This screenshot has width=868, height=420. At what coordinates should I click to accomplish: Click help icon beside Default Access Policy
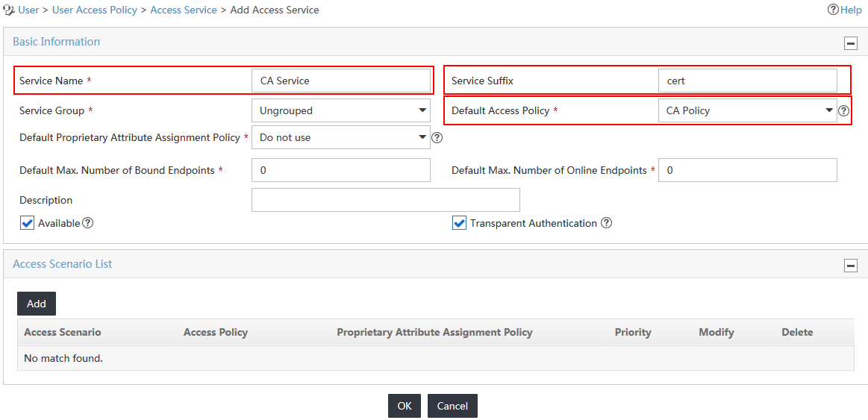843,110
